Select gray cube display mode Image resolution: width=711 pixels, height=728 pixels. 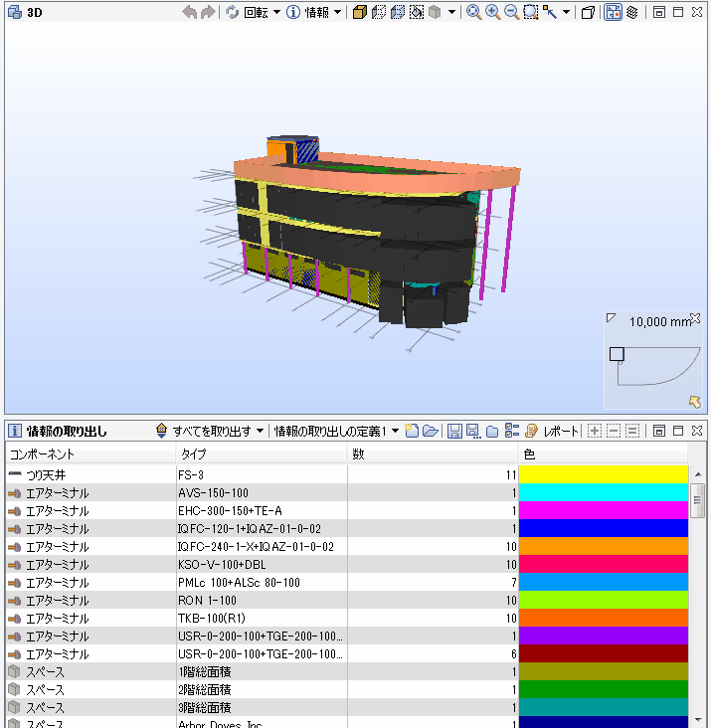435,12
